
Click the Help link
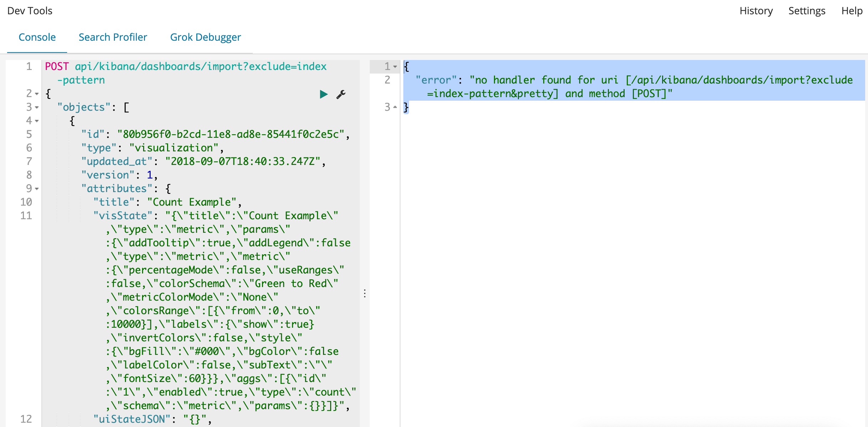click(852, 11)
